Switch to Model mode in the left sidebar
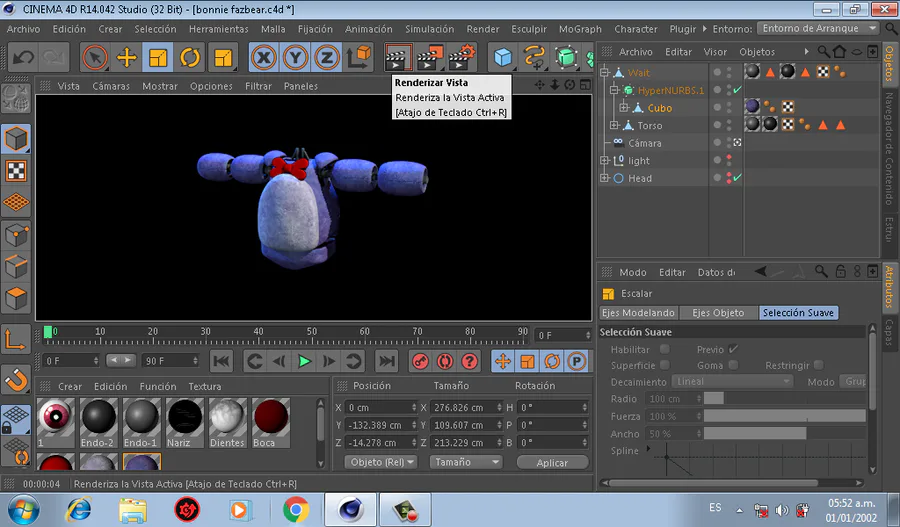This screenshot has width=900, height=527. (x=16, y=138)
